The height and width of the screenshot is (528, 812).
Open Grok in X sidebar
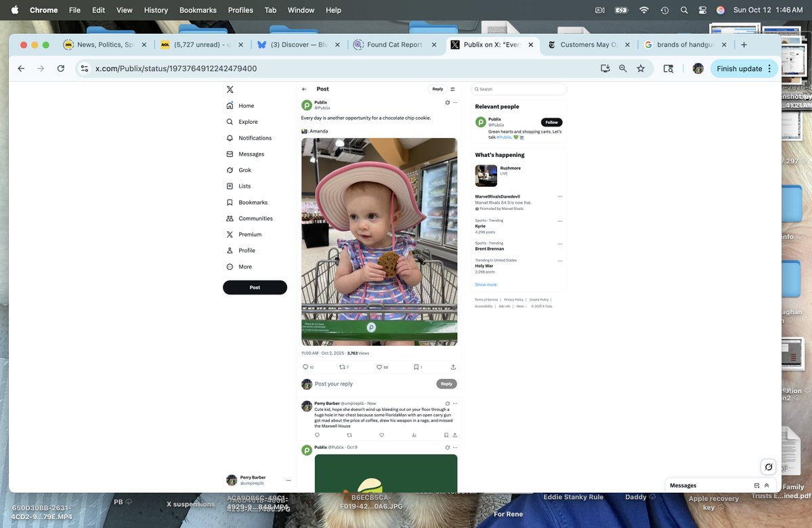(x=239, y=171)
